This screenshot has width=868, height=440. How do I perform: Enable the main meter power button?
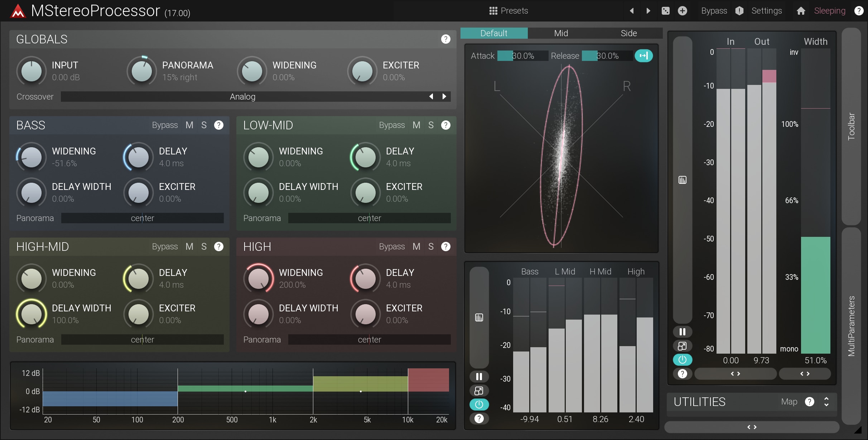tap(682, 359)
